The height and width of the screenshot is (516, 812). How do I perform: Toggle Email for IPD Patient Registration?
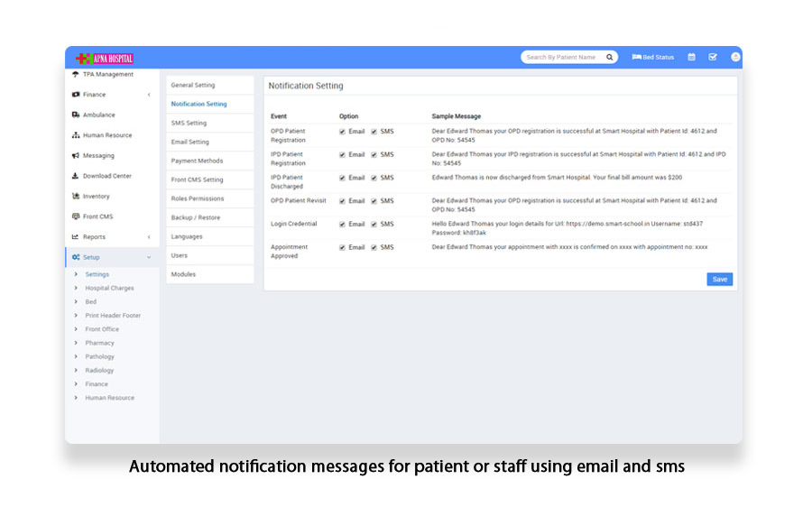click(x=342, y=155)
